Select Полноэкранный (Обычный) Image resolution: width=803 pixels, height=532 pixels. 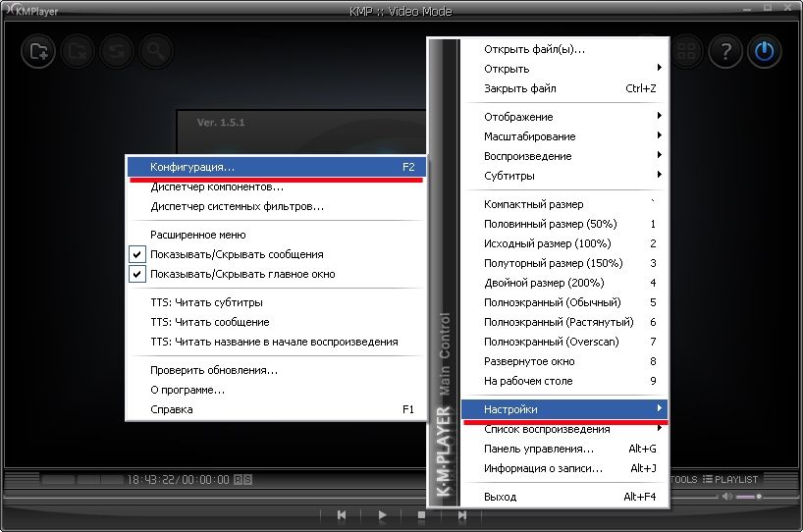[564, 302]
